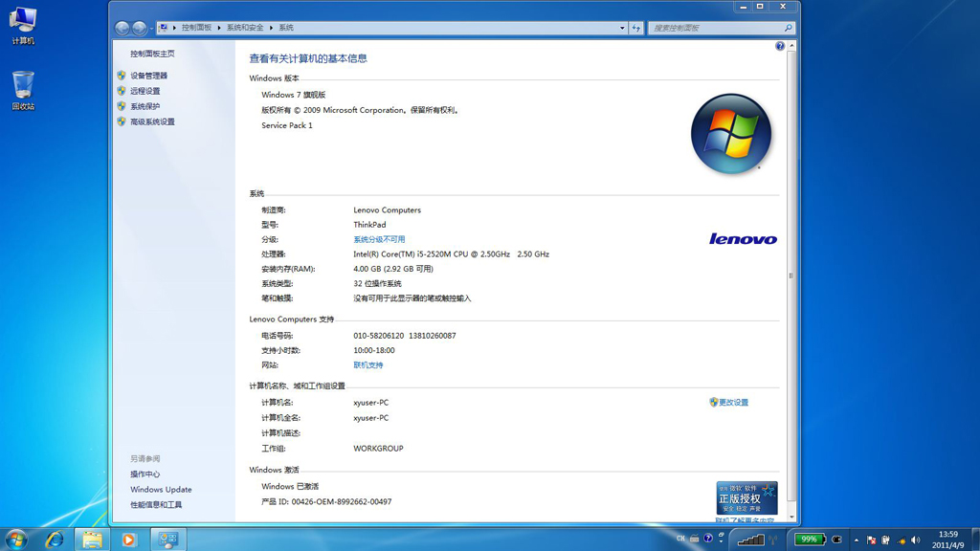Click the 正版授权 genuine software badge

[x=746, y=497]
